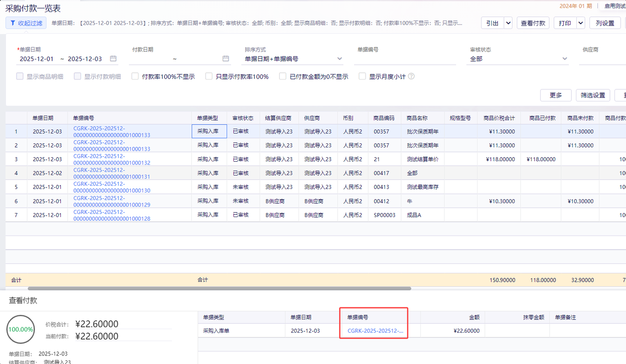
Task: Click 商品价税合计 column header
Action: pos(499,118)
